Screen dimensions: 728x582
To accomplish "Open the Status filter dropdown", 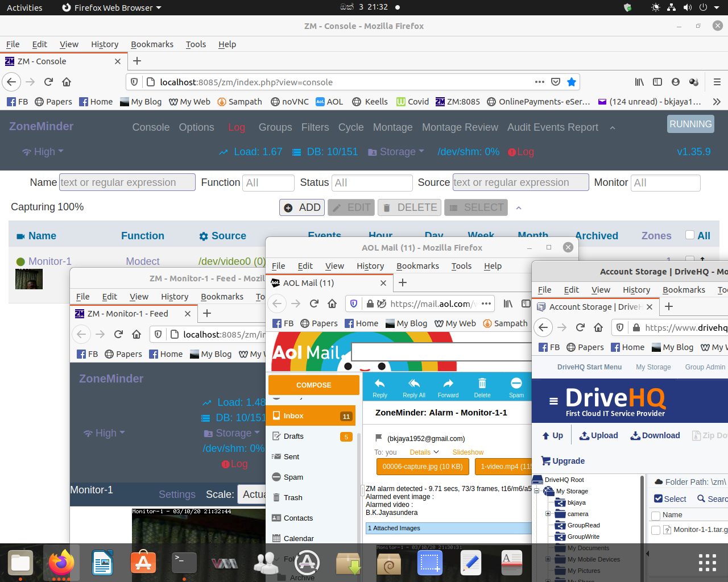I will [372, 183].
